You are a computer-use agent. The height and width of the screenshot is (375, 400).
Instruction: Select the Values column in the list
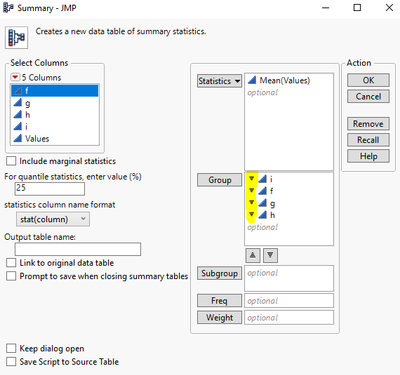point(55,138)
